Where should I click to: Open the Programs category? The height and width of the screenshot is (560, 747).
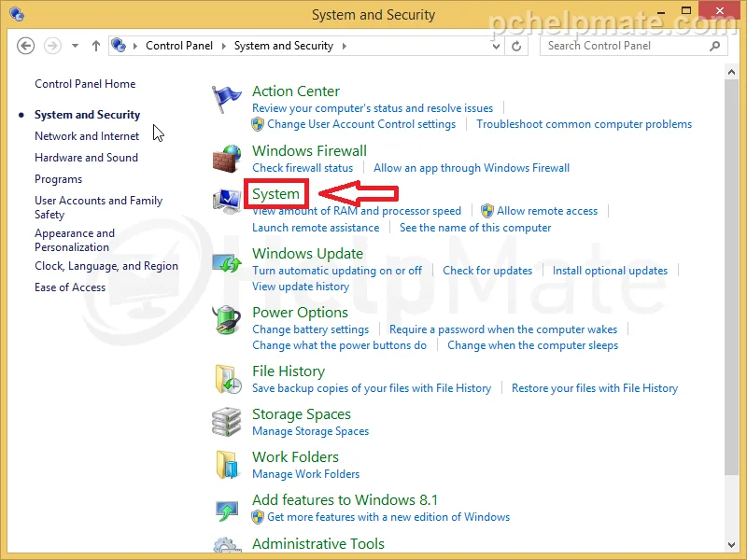pyautogui.click(x=58, y=179)
